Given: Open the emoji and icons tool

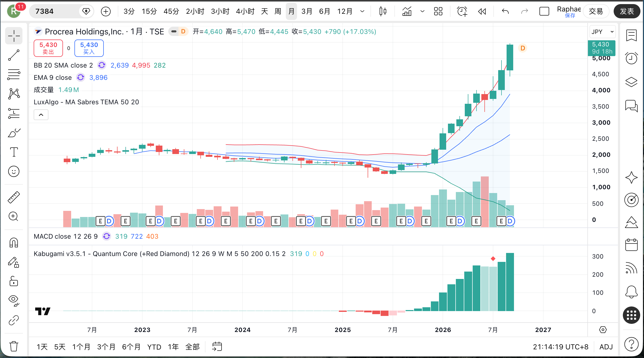Looking at the screenshot, I should pyautogui.click(x=14, y=171).
